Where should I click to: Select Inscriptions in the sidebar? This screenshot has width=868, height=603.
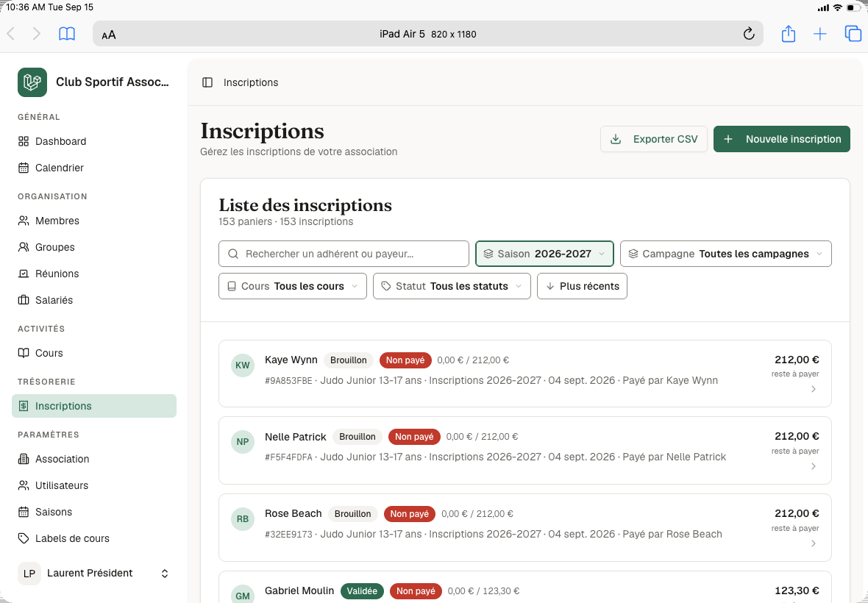tap(94, 406)
